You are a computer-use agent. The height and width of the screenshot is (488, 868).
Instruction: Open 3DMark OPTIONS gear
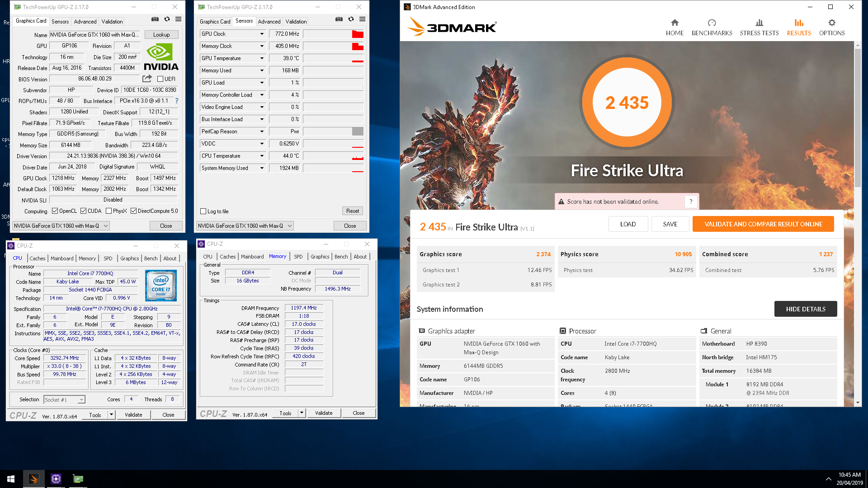[x=832, y=28]
